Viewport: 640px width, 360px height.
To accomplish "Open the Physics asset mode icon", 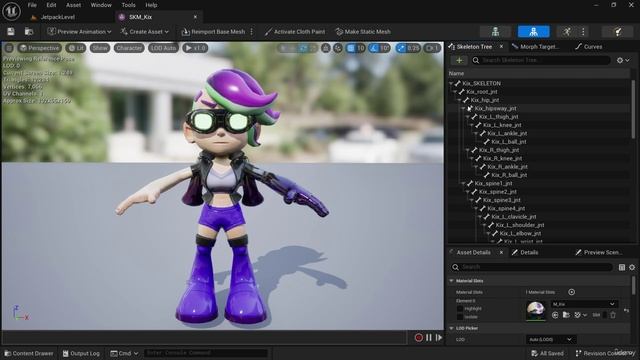I will coord(618,31).
